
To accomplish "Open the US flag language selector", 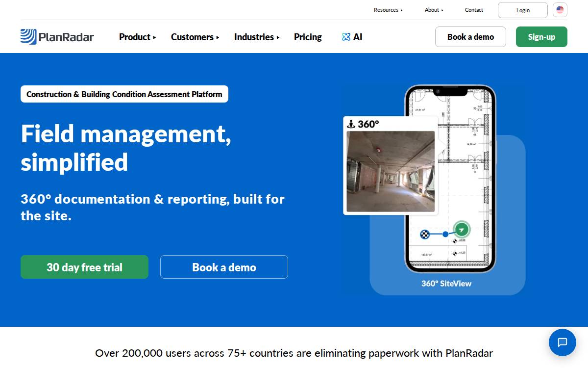I will pyautogui.click(x=560, y=10).
